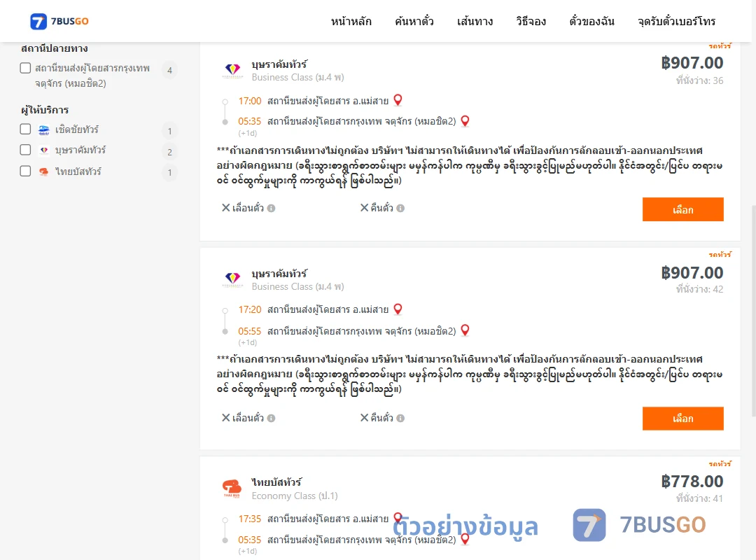
Task: Click the เลื่อนตั๋ว info icon on 17:20 trip
Action: 272,418
